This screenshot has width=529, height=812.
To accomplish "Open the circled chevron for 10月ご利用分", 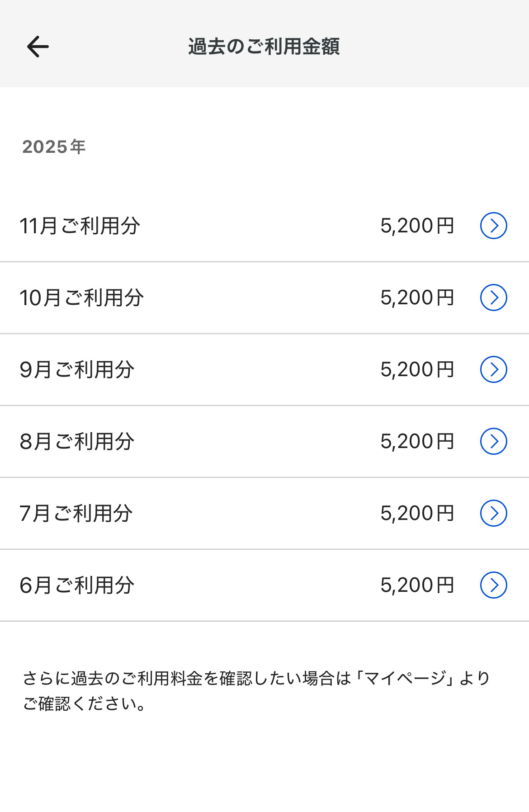I will pos(493,297).
